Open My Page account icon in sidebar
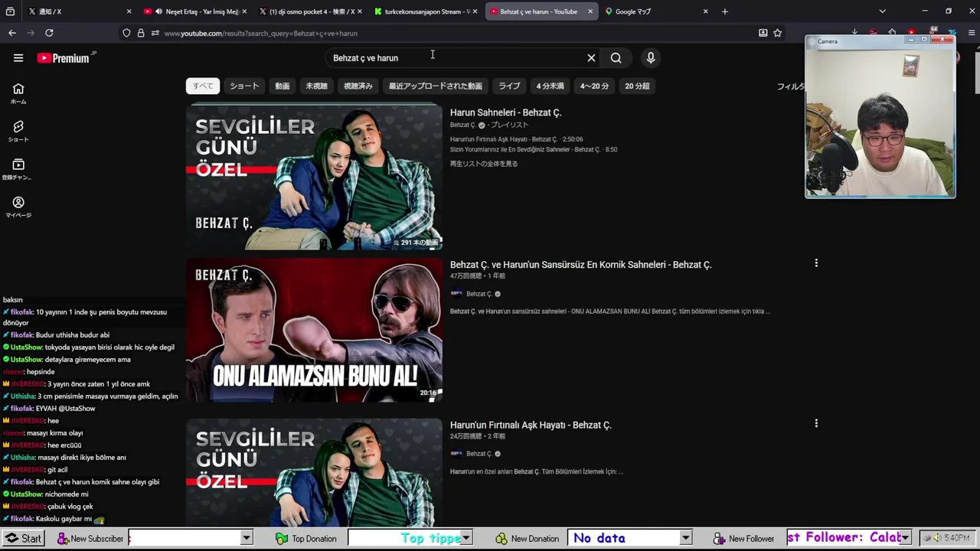Image resolution: width=980 pixels, height=551 pixels. tap(18, 207)
